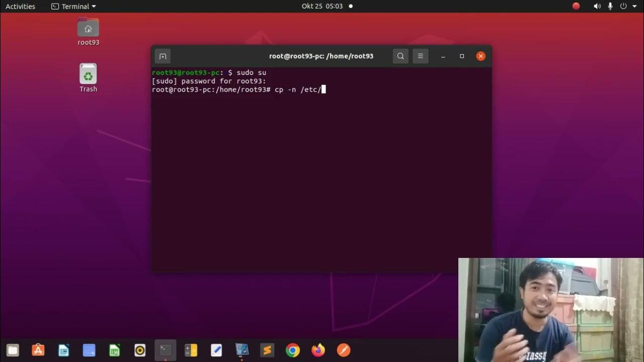Launch LibreOffice Calc from the dock

pyautogui.click(x=114, y=350)
